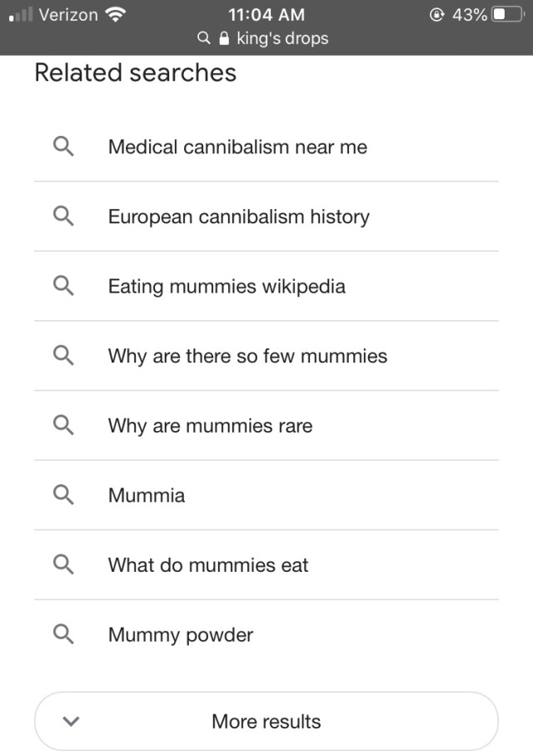Select Why are there so few mummies

[266, 356]
